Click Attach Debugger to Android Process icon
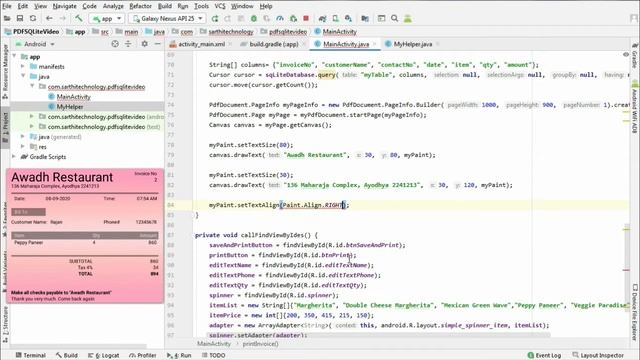The width and height of the screenshot is (640, 360). click(293, 18)
